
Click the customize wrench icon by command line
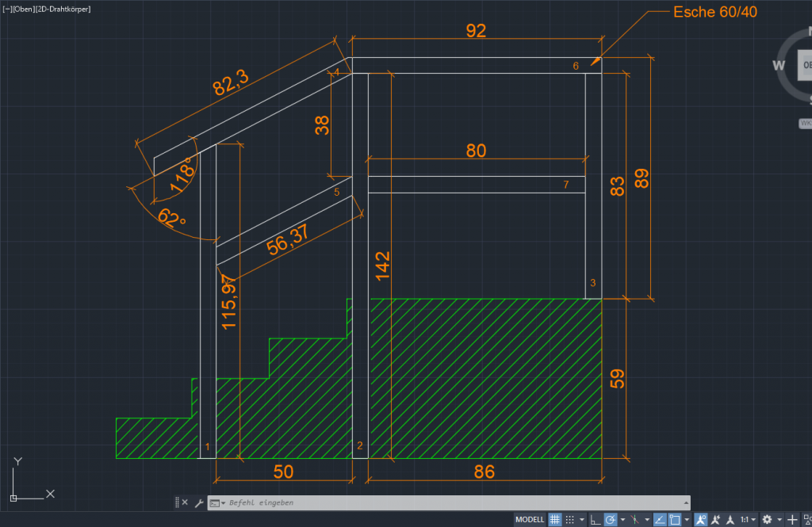199,502
